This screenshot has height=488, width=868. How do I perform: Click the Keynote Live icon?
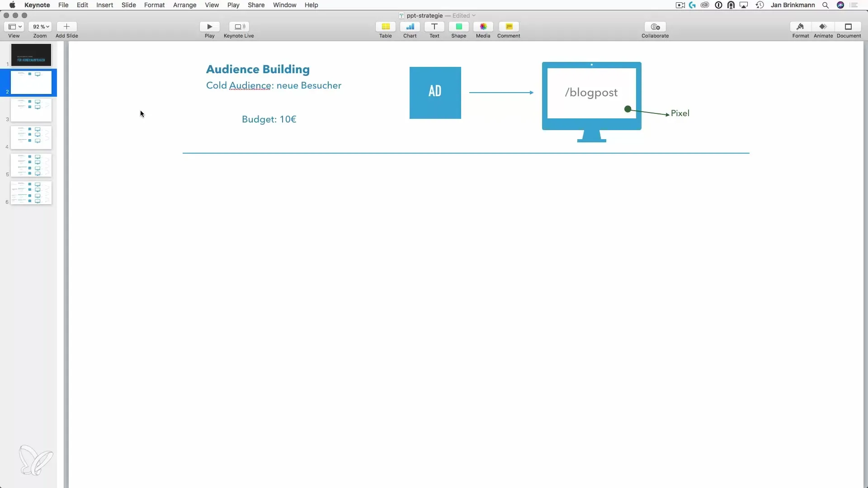[x=239, y=27]
